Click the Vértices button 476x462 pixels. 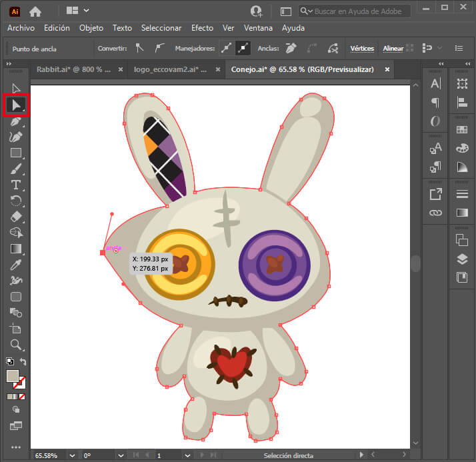click(362, 48)
